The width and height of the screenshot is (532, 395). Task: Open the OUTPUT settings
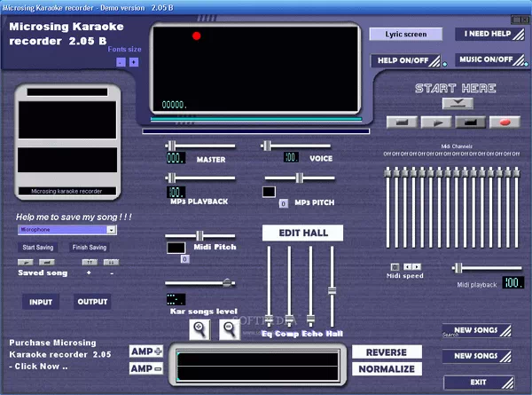coord(92,302)
